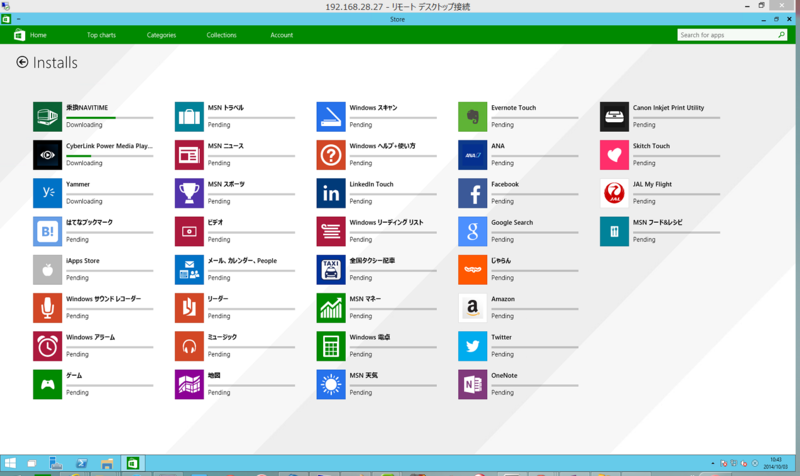This screenshot has height=476, width=800.
Task: Open the iApps Store apple icon
Action: click(x=47, y=270)
